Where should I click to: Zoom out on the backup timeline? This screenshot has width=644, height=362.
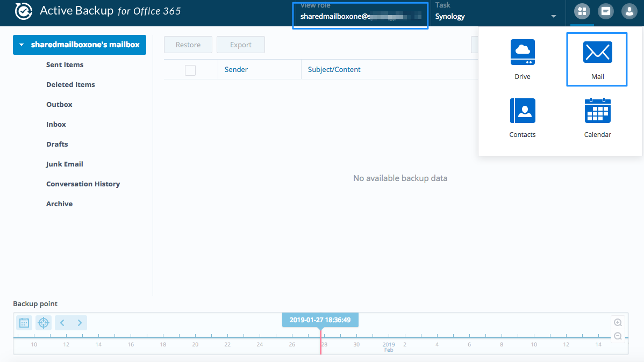618,336
